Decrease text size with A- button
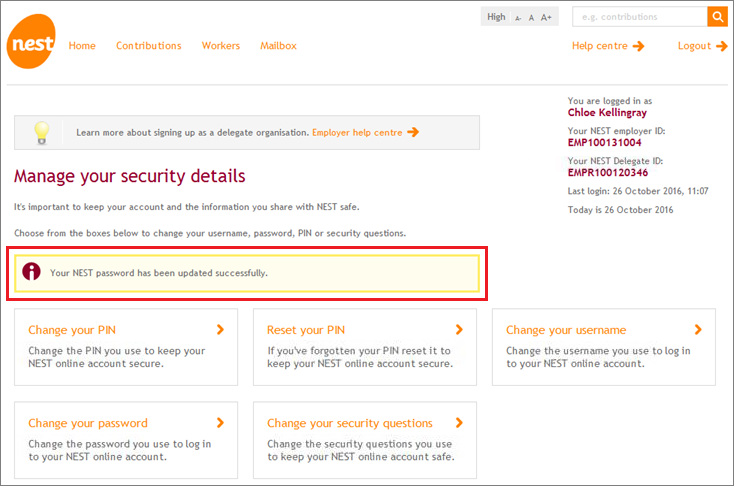This screenshot has height=486, width=734. [518, 18]
